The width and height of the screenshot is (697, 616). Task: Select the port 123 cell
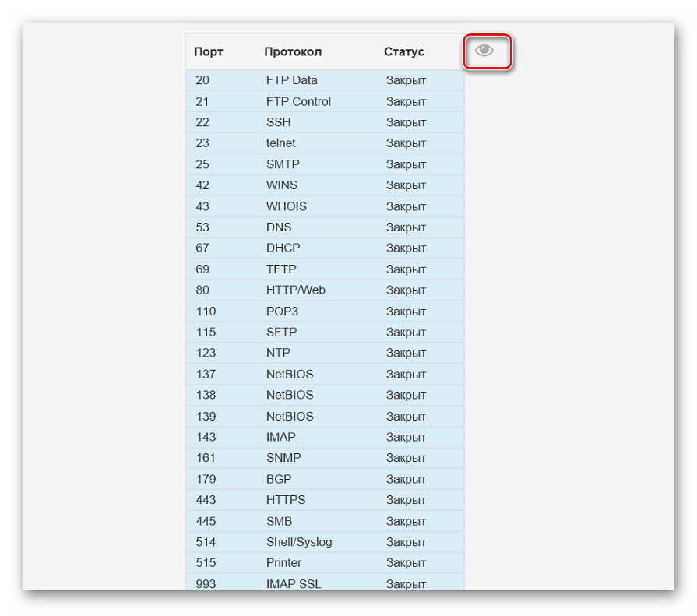tap(206, 353)
